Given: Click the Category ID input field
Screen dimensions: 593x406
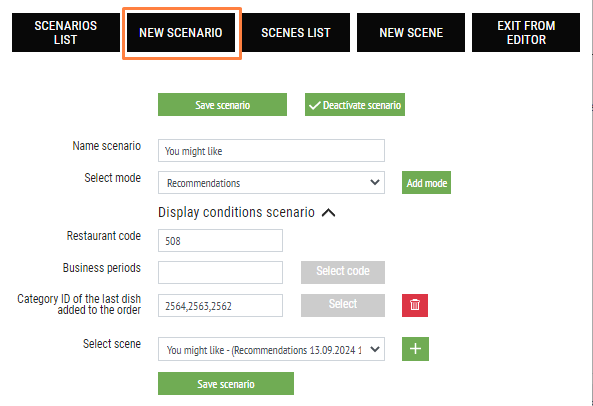Looking at the screenshot, I should coord(220,305).
